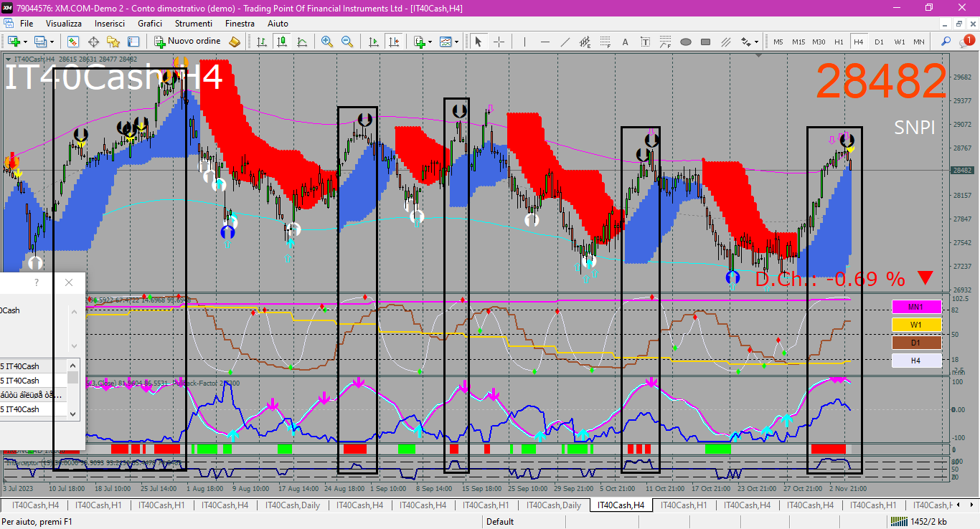Open the Inserisci menu

pyautogui.click(x=110, y=23)
